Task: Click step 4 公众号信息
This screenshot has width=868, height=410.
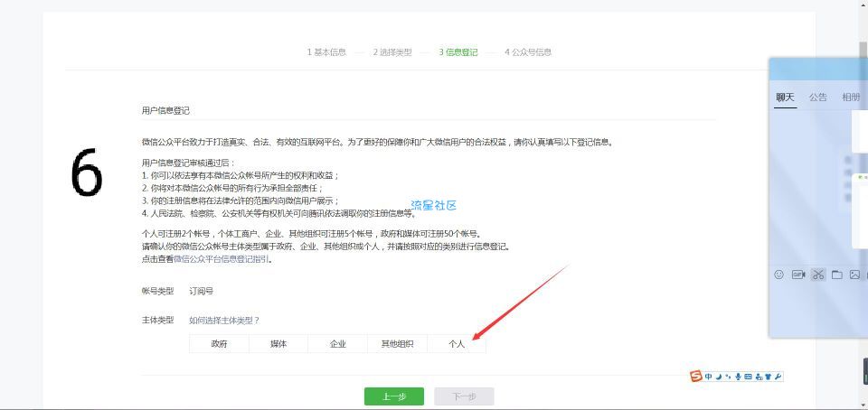Action: pos(527,52)
